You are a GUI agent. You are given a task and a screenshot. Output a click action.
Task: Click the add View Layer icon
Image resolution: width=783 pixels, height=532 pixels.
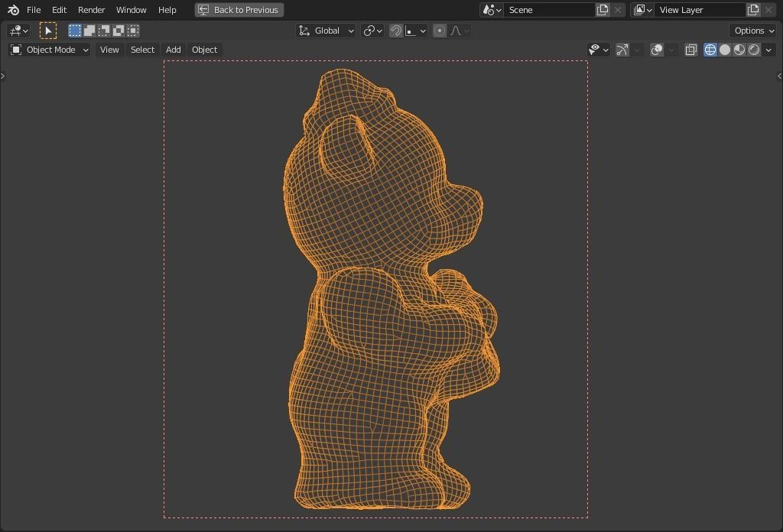click(x=753, y=10)
